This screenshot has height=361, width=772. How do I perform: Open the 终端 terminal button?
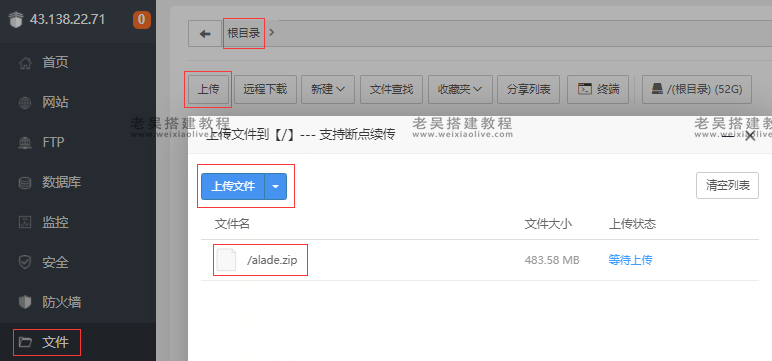coord(598,89)
